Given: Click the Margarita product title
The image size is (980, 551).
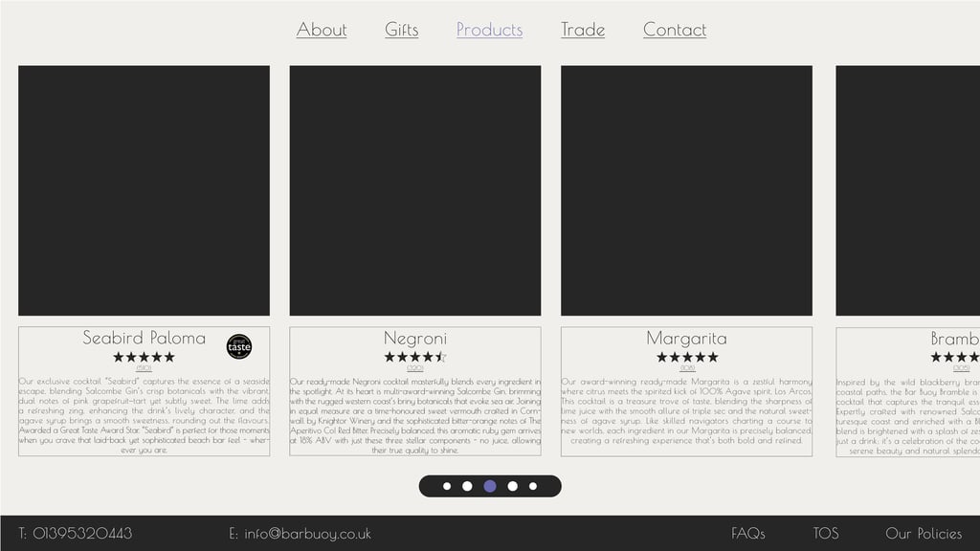Looking at the screenshot, I should [x=686, y=339].
